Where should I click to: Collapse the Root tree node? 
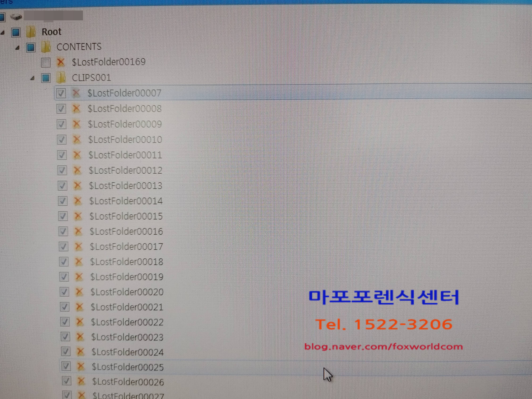point(3,33)
